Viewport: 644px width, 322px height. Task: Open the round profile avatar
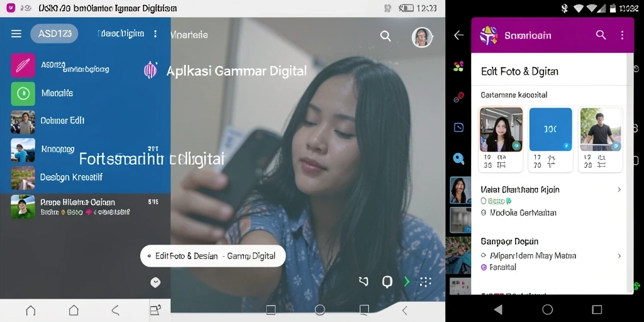(422, 37)
